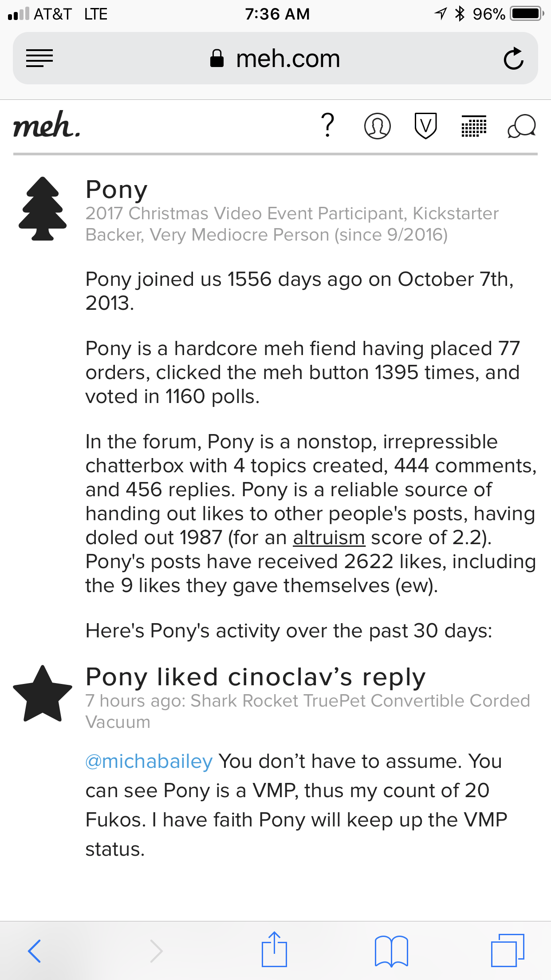551x980 pixels.
Task: Go back using Safari's back arrow
Action: point(34,951)
